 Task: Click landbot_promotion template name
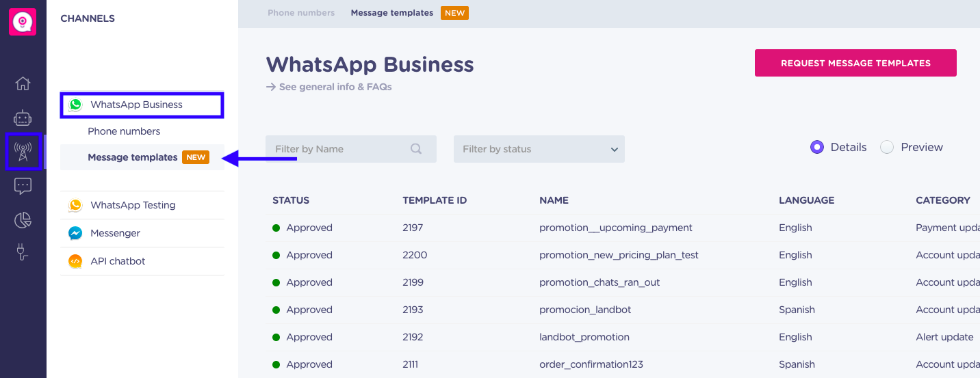[584, 337]
